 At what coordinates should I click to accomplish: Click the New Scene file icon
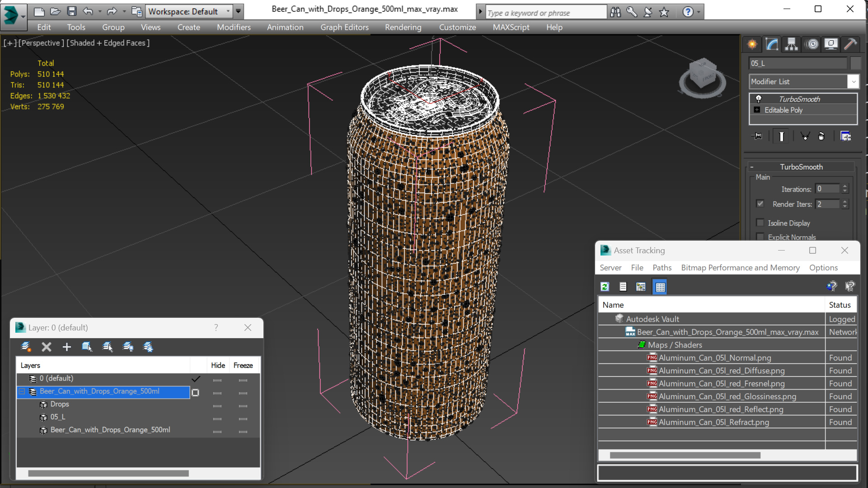coord(39,11)
